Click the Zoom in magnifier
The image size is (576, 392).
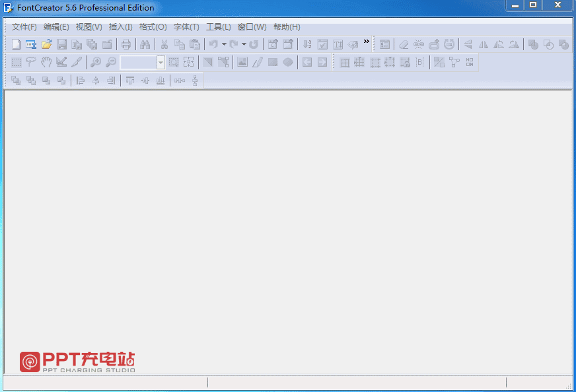(96, 62)
